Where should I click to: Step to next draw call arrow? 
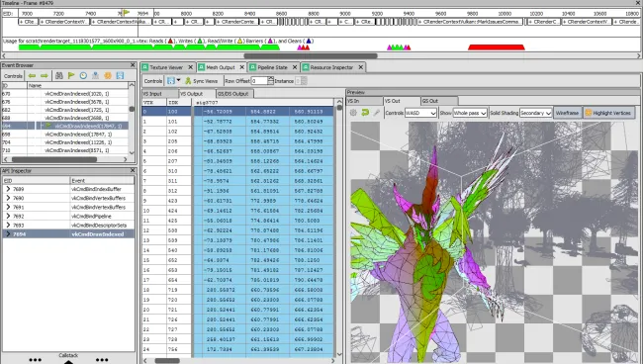(44, 76)
